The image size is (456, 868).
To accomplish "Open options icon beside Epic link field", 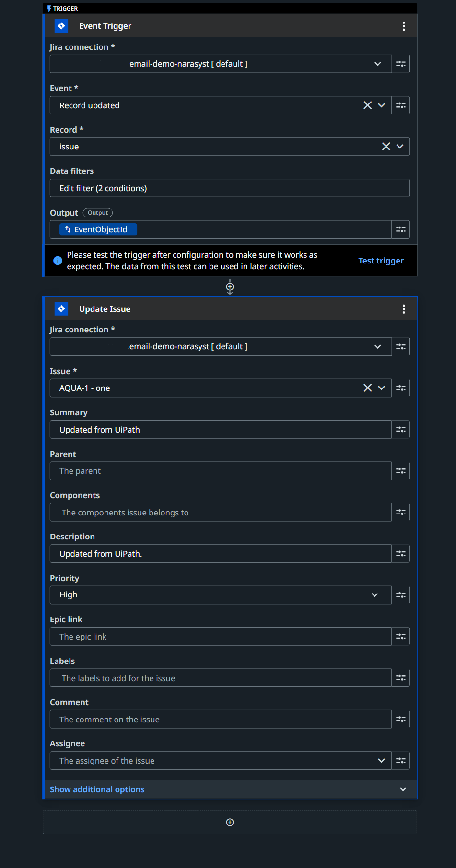I will [401, 636].
